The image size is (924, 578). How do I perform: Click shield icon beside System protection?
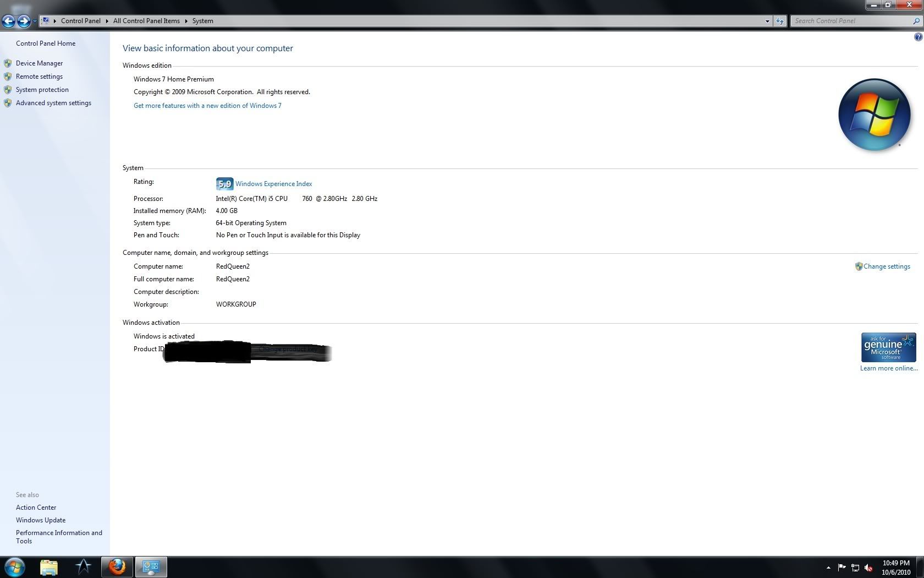tap(8, 90)
